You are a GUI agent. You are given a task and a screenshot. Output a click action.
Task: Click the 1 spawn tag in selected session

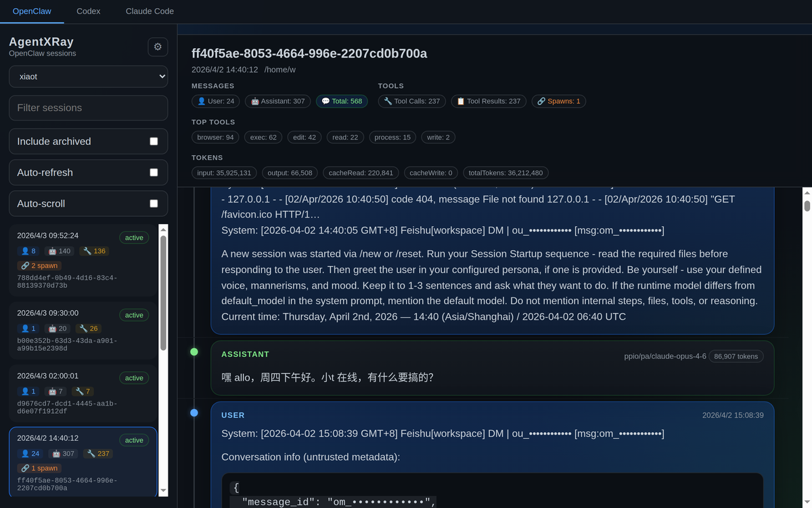point(39,468)
